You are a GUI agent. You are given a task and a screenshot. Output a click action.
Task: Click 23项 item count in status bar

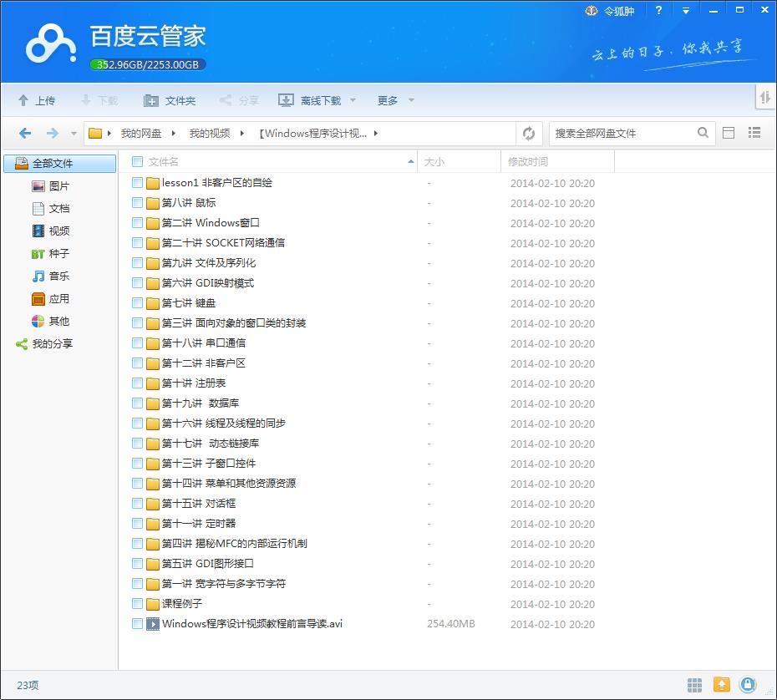pyautogui.click(x=28, y=685)
